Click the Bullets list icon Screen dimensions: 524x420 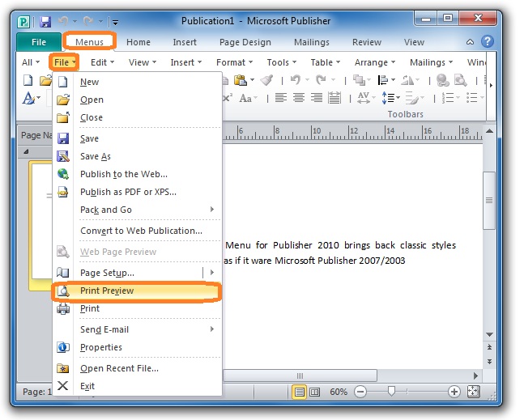472,98
